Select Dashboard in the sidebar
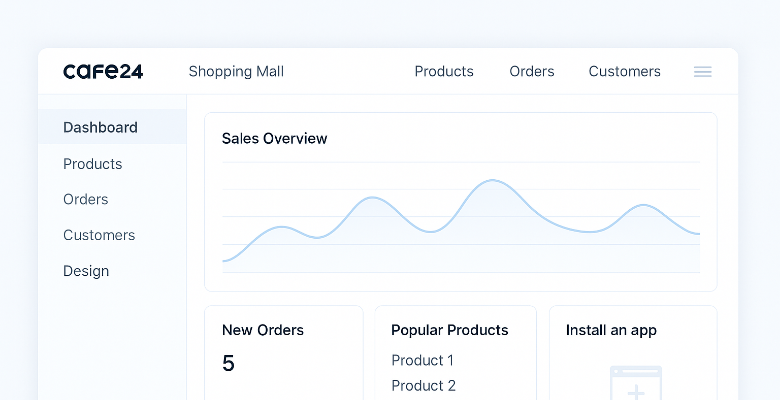The height and width of the screenshot is (400, 780). (100, 127)
